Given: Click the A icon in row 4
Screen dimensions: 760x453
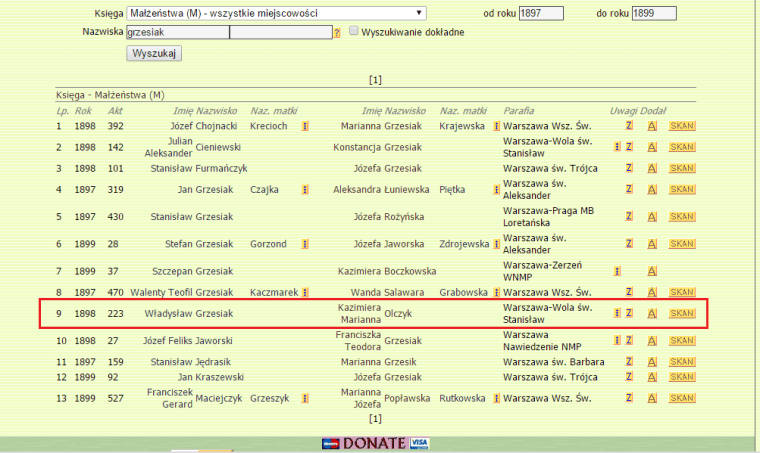Looking at the screenshot, I should [651, 189].
